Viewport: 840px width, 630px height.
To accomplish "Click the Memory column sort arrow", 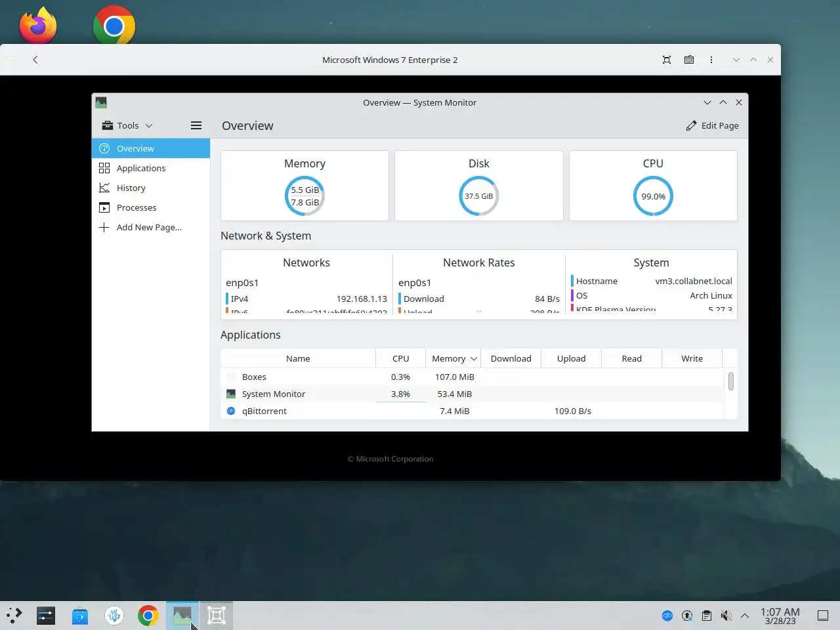I will (473, 358).
